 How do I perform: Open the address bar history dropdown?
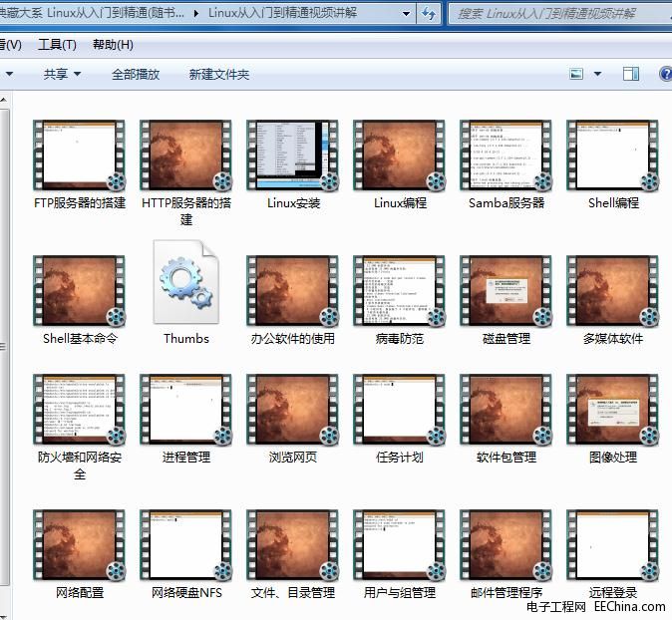point(406,14)
